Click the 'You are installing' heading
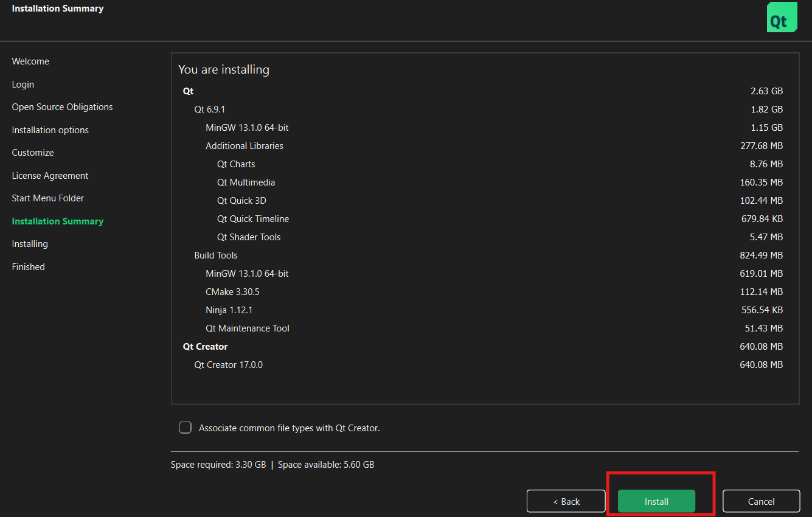812x517 pixels. click(224, 70)
